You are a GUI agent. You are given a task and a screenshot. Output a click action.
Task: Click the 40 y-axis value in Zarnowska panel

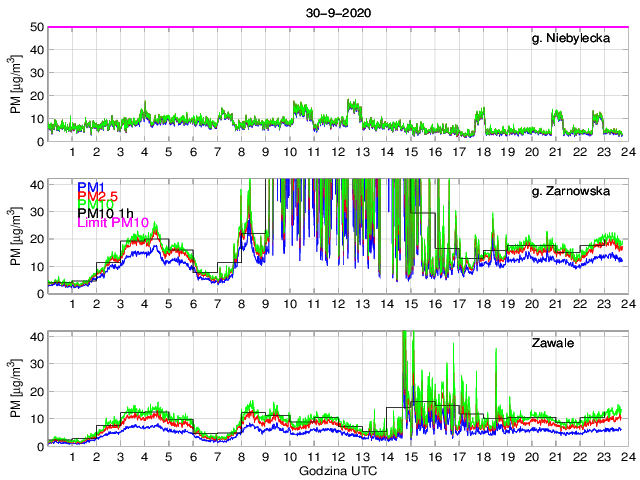point(36,185)
